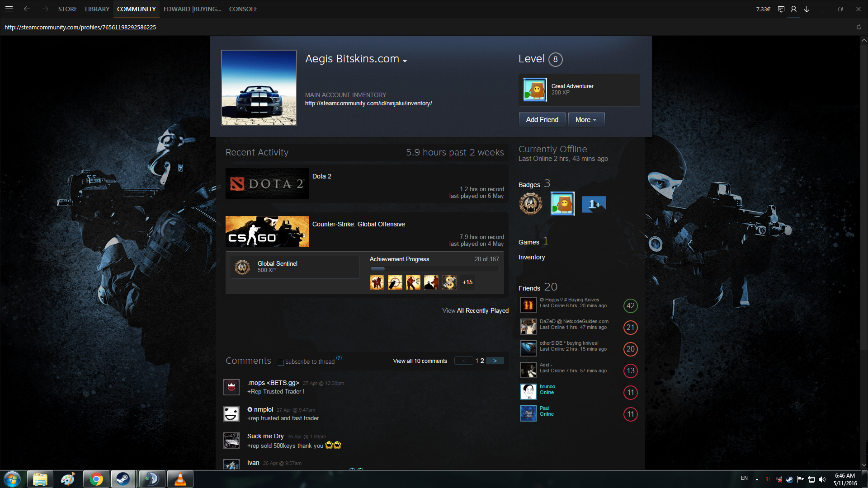Launch Chrome from the taskbar
Screen dimensions: 868x488
[96, 479]
